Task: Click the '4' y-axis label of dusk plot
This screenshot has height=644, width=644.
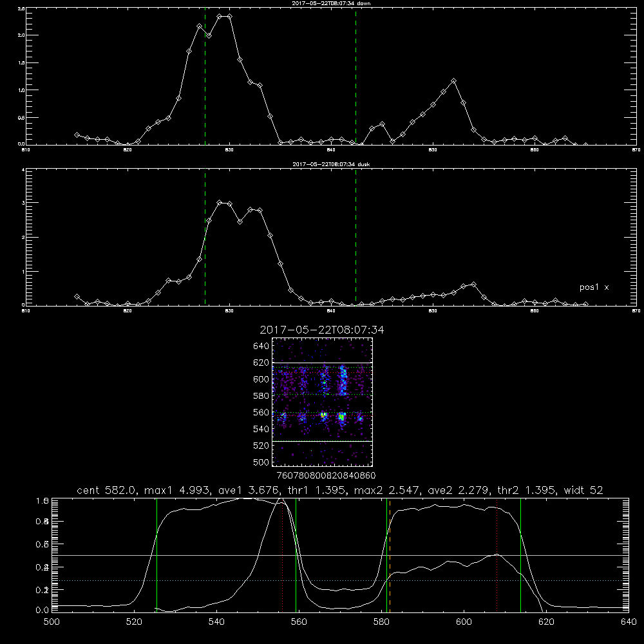Action: tap(23, 169)
